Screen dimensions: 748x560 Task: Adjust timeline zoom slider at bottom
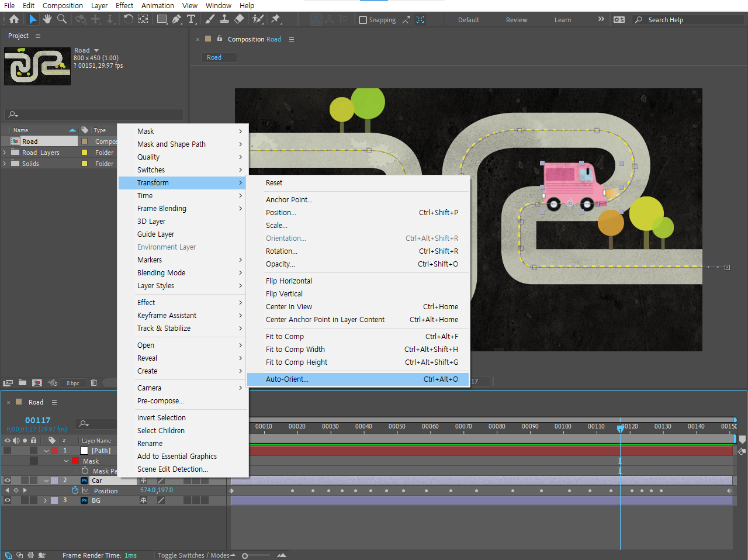click(x=245, y=555)
